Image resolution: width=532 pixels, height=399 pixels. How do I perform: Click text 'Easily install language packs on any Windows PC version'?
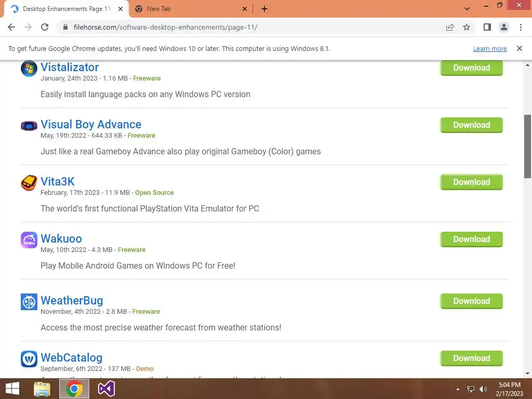click(145, 95)
